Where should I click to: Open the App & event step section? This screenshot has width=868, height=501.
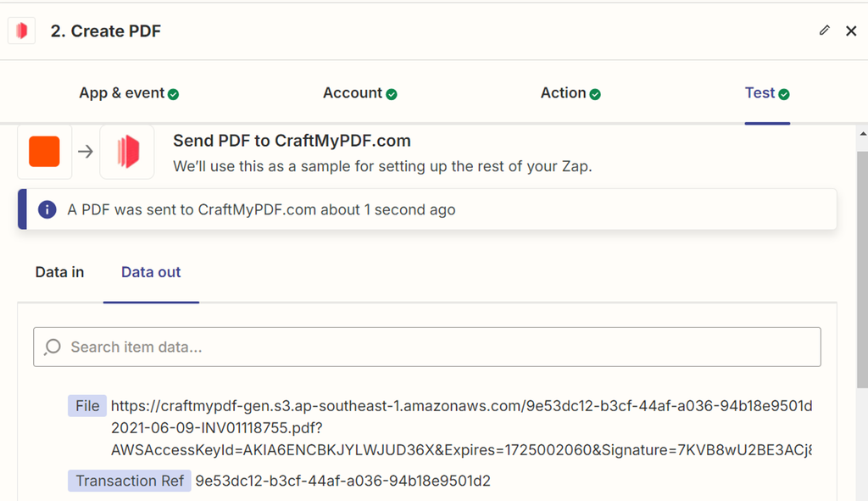click(x=121, y=93)
